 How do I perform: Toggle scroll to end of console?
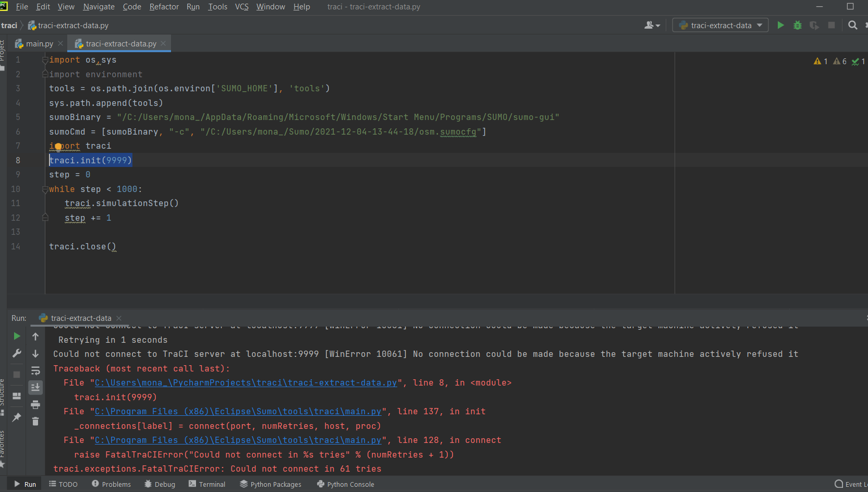point(35,387)
